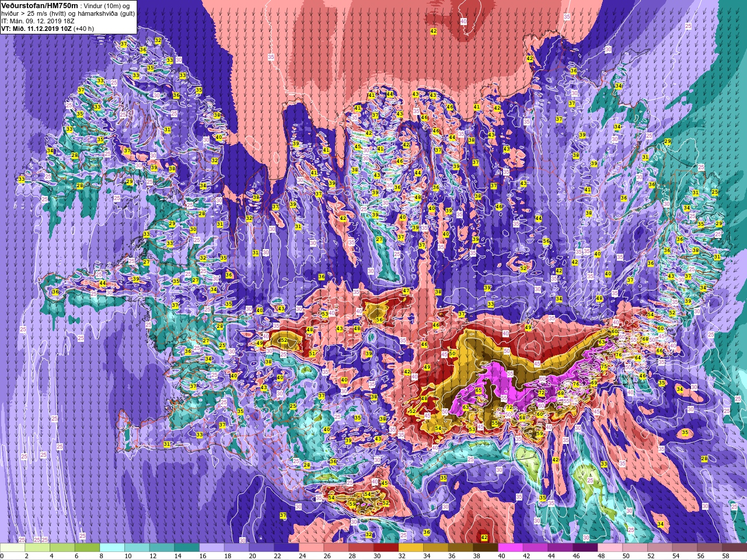Click the yellow gust label 64
Screen dimensions: 747x560
[638, 358]
